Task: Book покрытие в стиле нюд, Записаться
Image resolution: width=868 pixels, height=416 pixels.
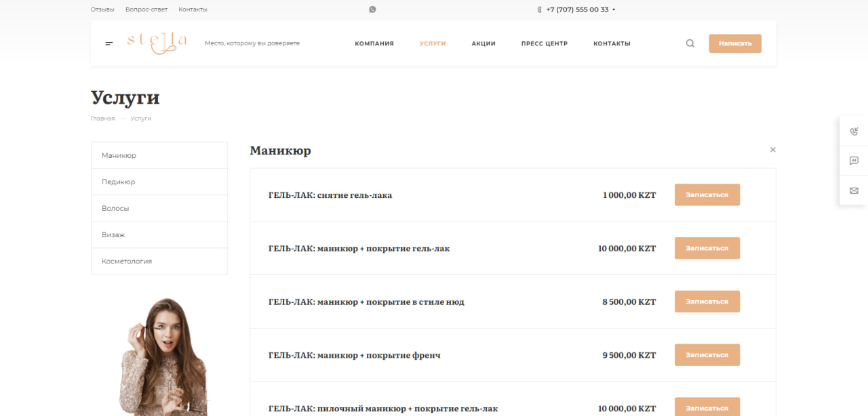Action: click(x=707, y=301)
